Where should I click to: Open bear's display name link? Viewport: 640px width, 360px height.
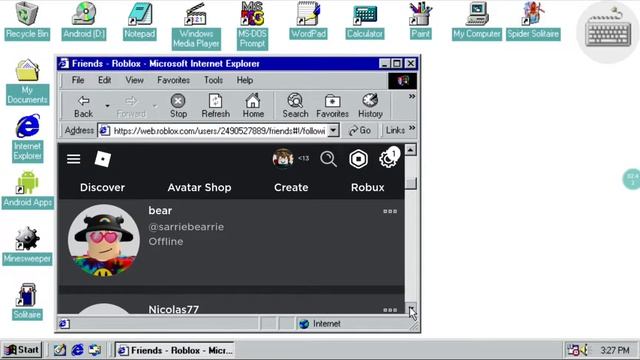pos(160,211)
